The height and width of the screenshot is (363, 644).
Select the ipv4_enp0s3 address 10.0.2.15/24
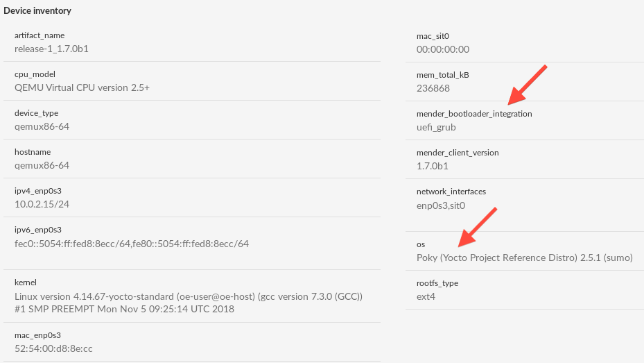[x=42, y=204]
